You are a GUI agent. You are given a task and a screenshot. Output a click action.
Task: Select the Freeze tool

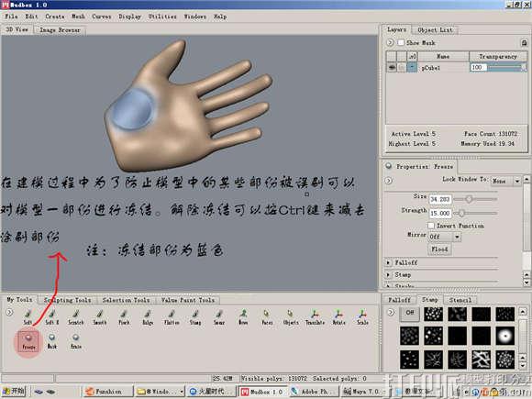(x=28, y=341)
